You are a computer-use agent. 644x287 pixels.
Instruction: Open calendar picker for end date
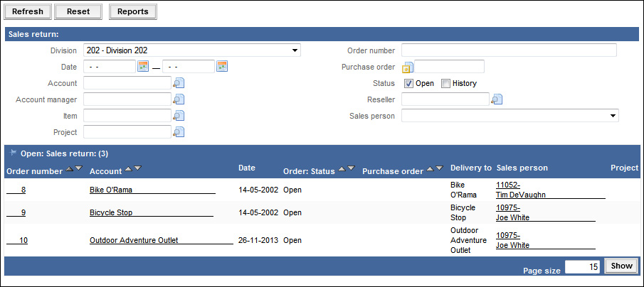point(221,66)
